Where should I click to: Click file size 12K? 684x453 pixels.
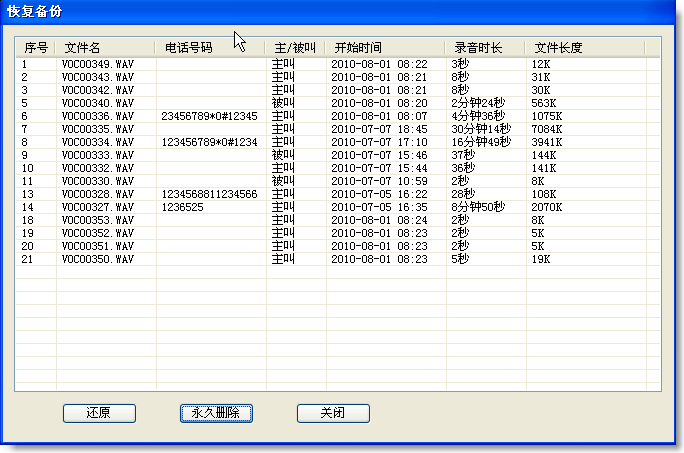tap(541, 64)
